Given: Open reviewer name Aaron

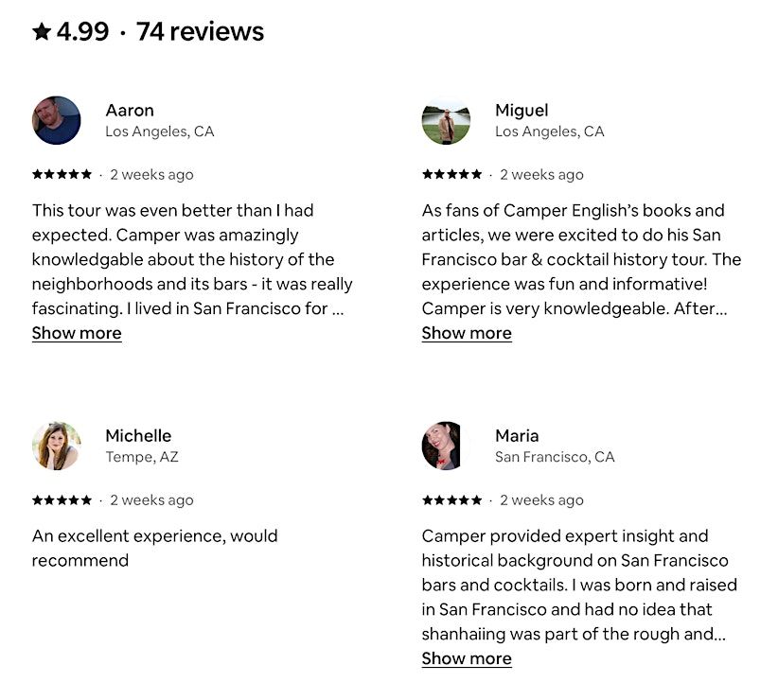Looking at the screenshot, I should pyautogui.click(x=130, y=110).
